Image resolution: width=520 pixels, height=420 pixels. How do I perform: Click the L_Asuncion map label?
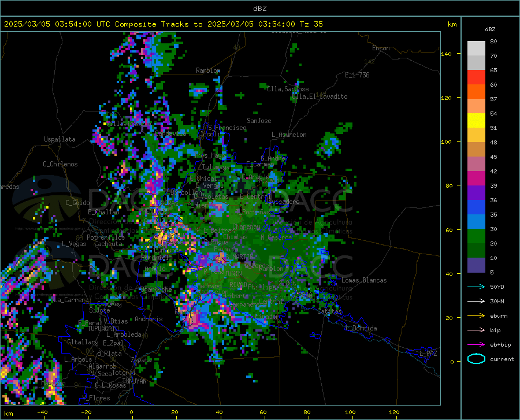pyautogui.click(x=289, y=135)
